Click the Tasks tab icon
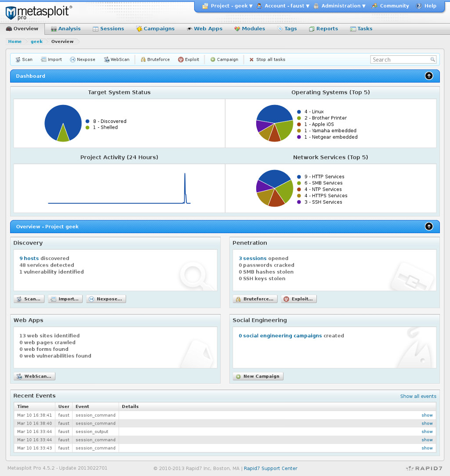The image size is (450, 476). click(x=353, y=29)
